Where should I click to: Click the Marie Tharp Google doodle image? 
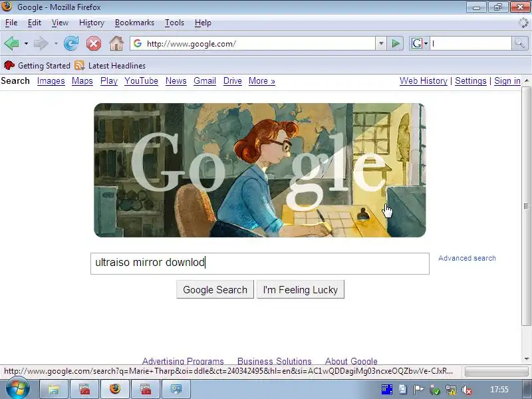260,170
